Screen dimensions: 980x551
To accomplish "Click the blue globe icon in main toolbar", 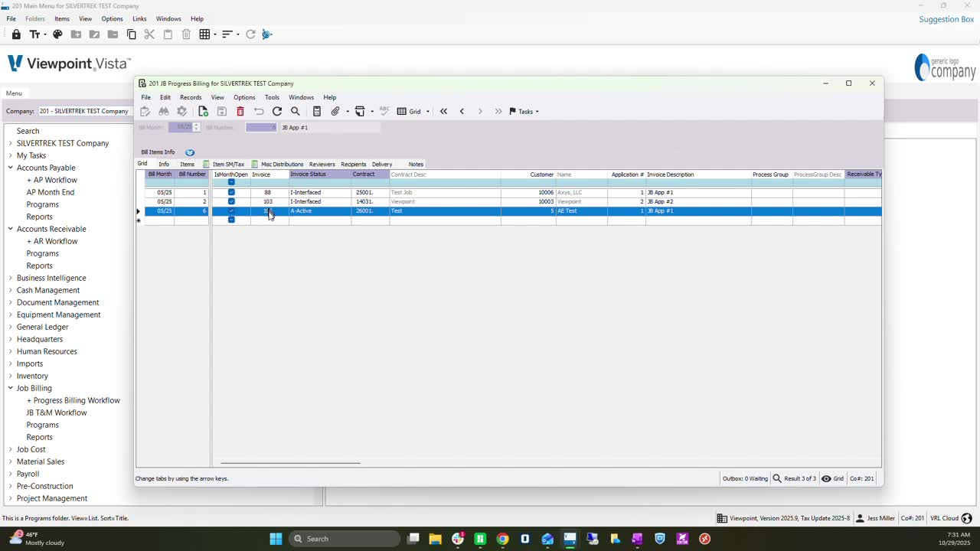I will pyautogui.click(x=267, y=34).
